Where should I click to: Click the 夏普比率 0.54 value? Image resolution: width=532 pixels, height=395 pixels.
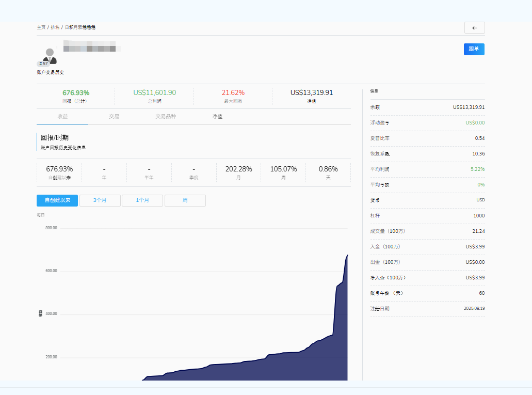(480, 138)
